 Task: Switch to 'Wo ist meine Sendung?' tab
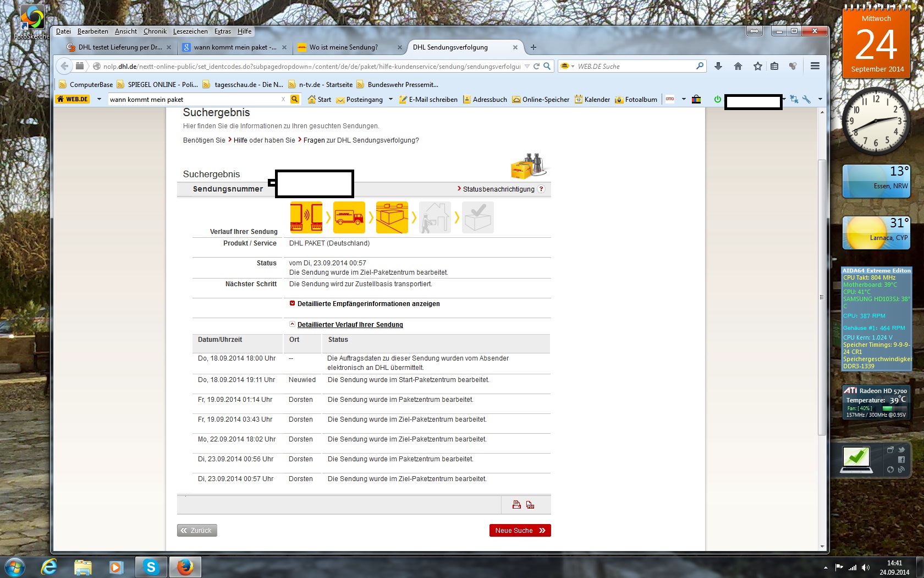(349, 47)
